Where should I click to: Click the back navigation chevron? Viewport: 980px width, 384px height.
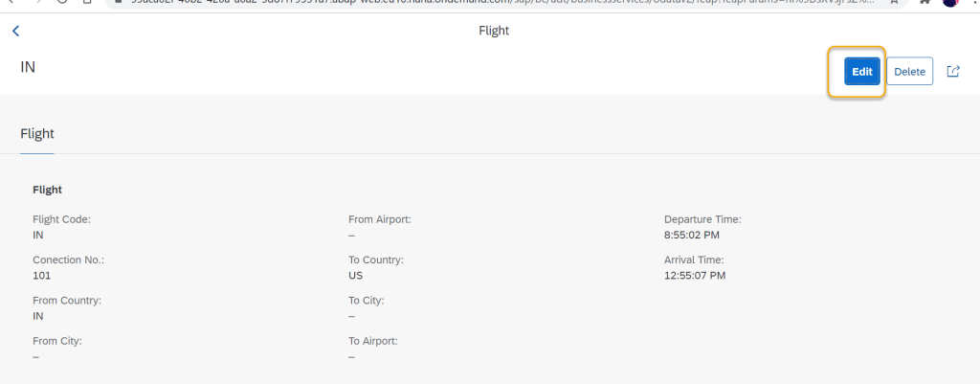pos(15,32)
